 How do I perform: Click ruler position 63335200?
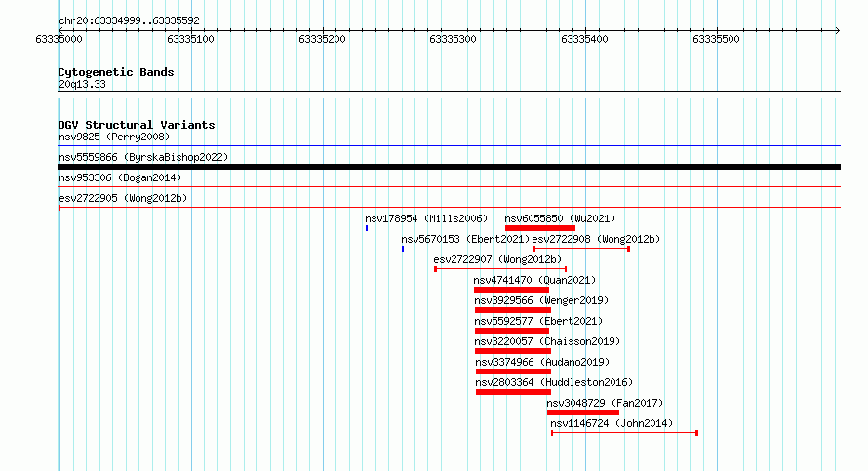coord(322,39)
